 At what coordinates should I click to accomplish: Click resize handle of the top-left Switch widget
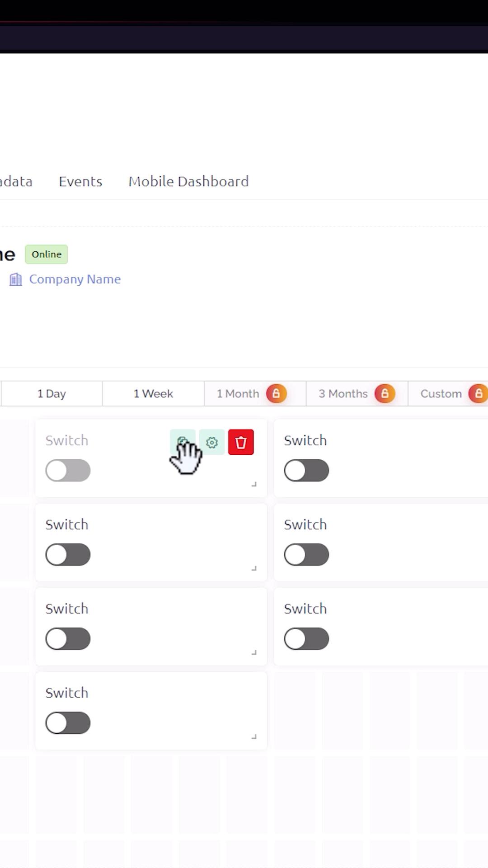pos(254,484)
